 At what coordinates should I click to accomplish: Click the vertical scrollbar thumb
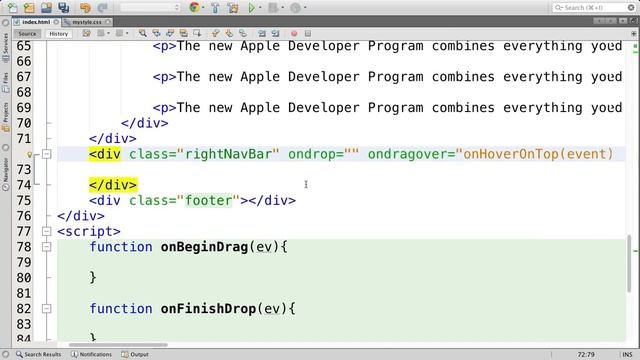(629, 264)
